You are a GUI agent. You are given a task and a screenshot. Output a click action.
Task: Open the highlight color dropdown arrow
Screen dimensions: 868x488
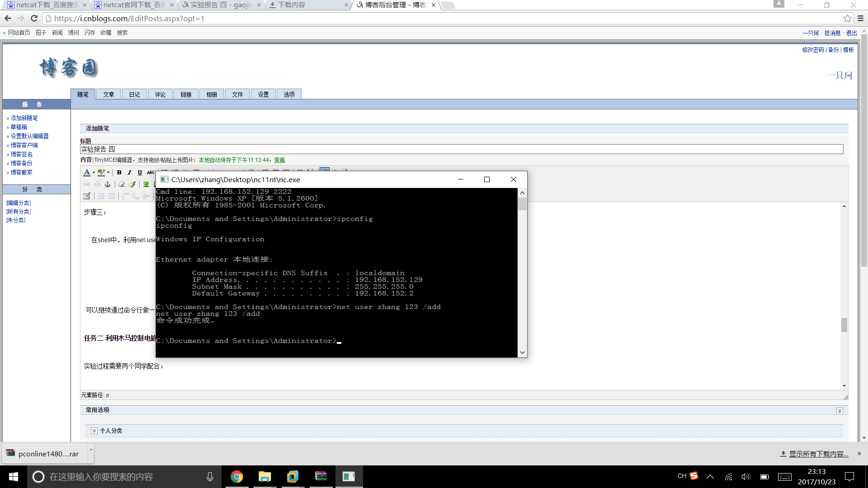(108, 172)
